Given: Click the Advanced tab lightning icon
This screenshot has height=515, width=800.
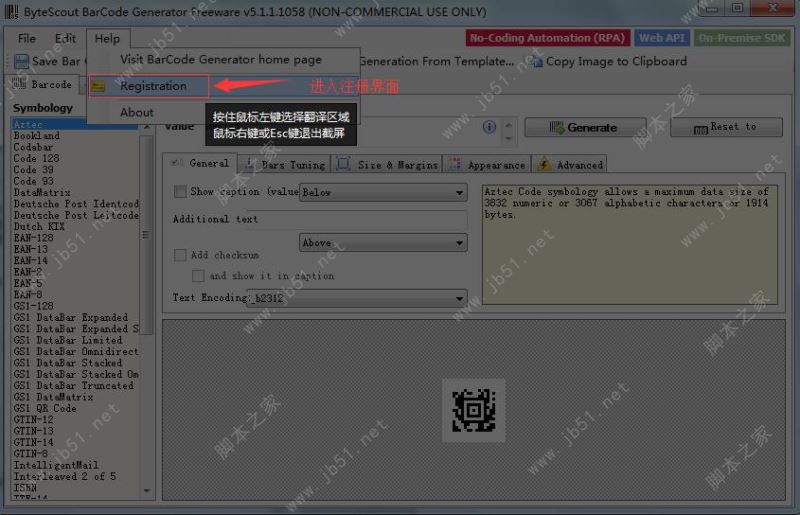Looking at the screenshot, I should pos(544,164).
